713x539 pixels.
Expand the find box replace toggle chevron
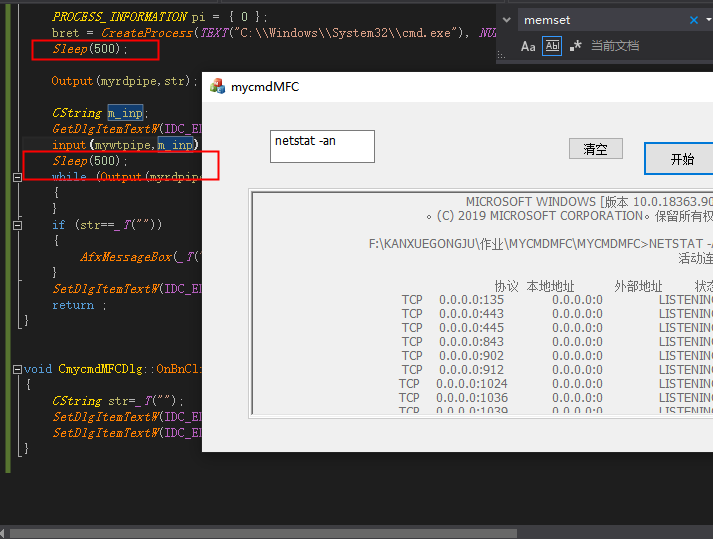[x=507, y=20]
